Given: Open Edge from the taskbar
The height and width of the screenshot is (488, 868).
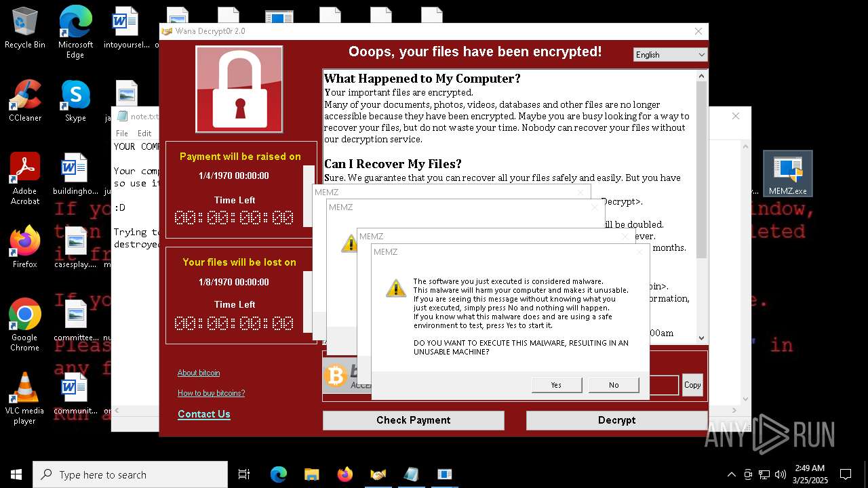Looking at the screenshot, I should pyautogui.click(x=279, y=474).
